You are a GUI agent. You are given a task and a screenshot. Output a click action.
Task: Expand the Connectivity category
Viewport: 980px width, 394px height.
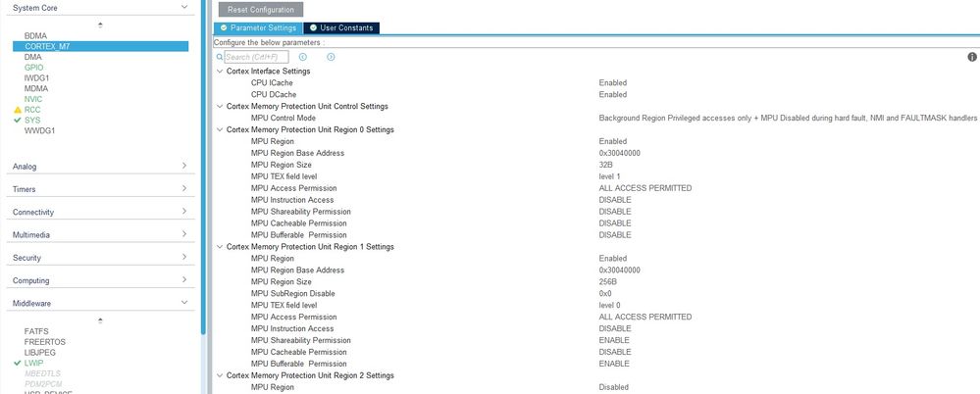[x=183, y=212]
